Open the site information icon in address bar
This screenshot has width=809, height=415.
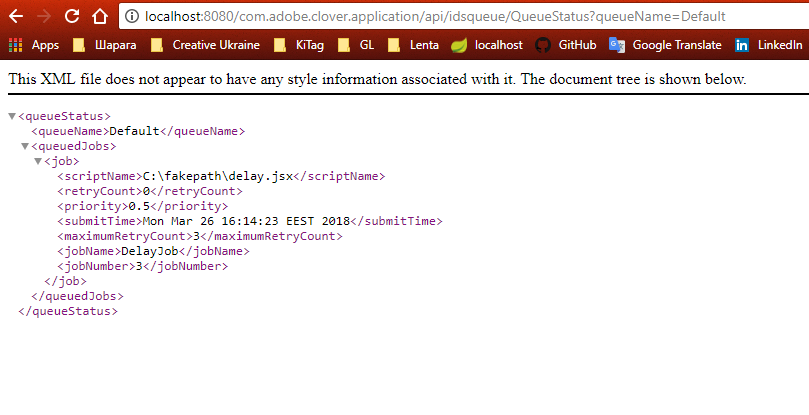132,17
